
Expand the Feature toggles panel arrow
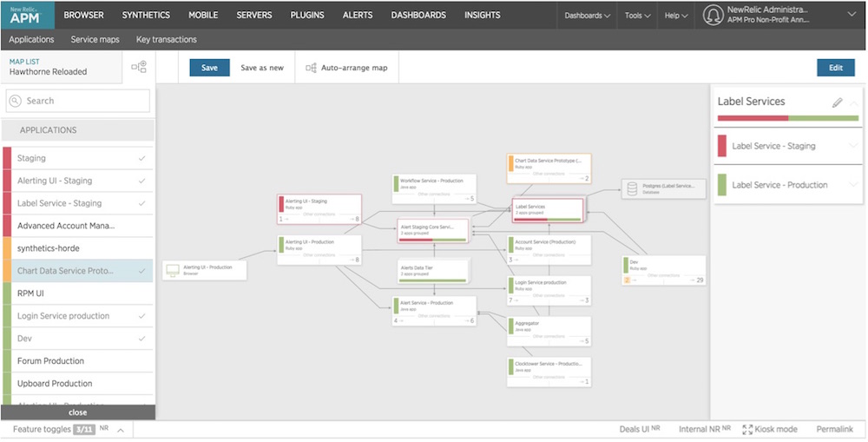pos(121,430)
